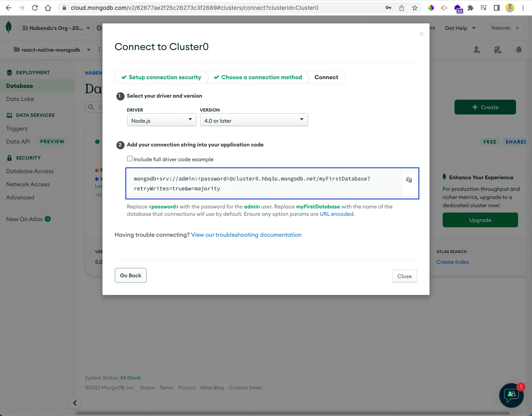Open the Create Index link
Image resolution: width=532 pixels, height=416 pixels.
(452, 262)
